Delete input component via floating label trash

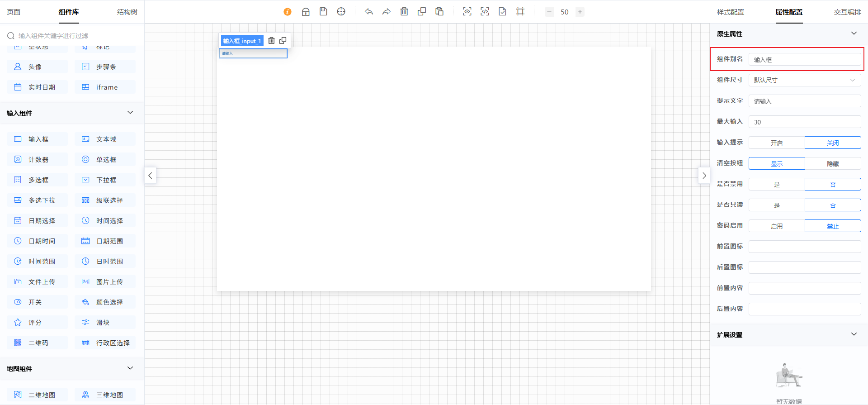pos(271,41)
